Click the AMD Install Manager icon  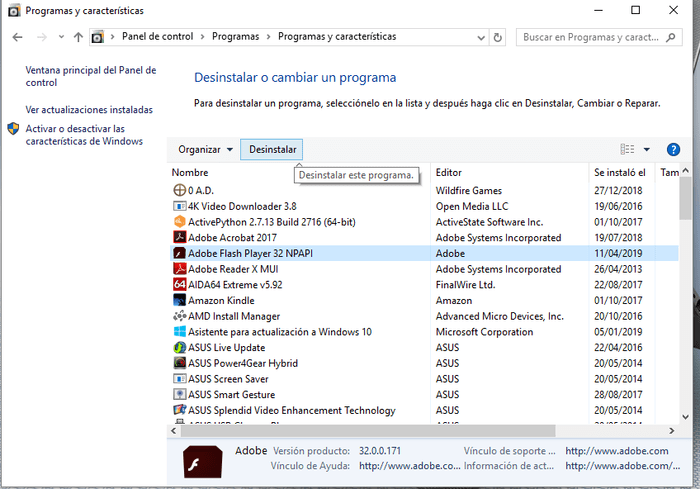(179, 316)
